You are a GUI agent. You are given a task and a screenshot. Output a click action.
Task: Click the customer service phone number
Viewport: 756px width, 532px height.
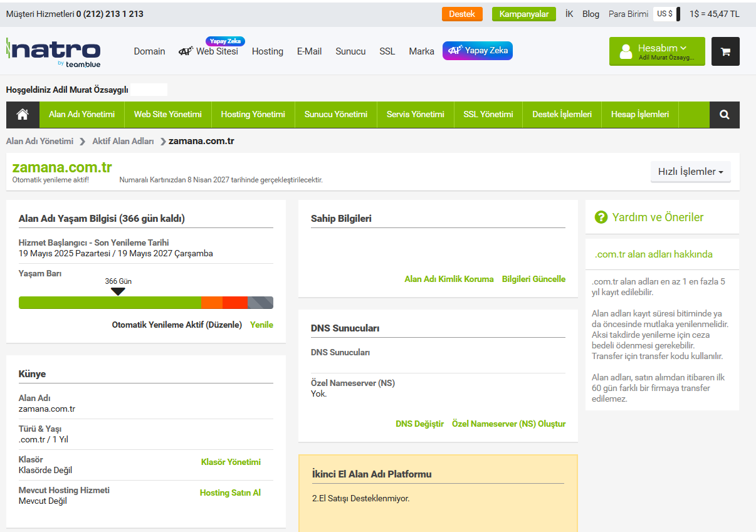[110, 14]
